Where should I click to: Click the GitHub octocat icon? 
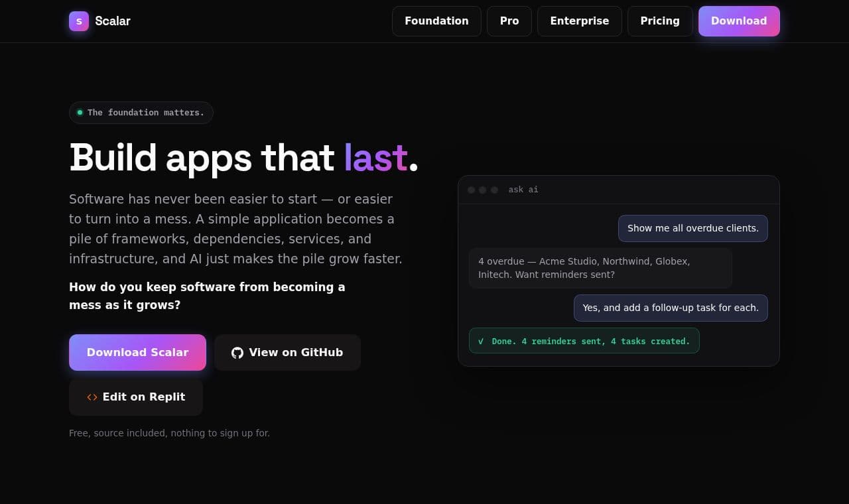click(237, 353)
